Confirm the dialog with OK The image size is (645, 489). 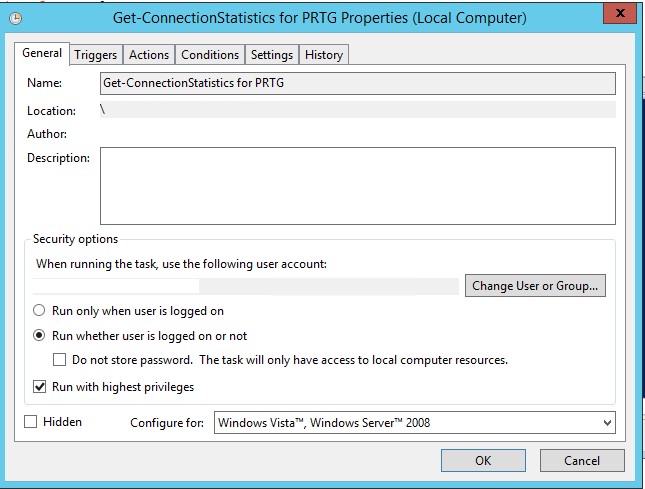click(483, 461)
